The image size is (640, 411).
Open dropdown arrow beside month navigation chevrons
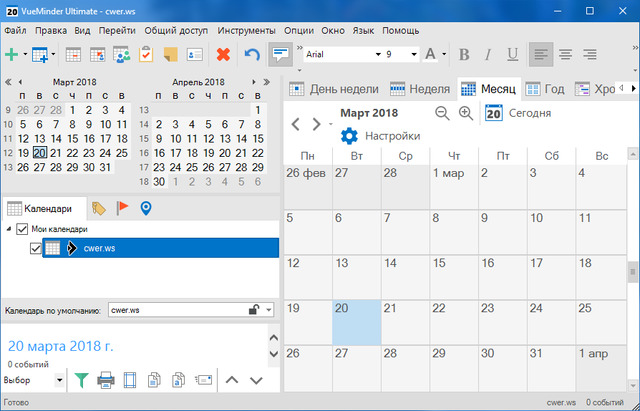pos(331,124)
